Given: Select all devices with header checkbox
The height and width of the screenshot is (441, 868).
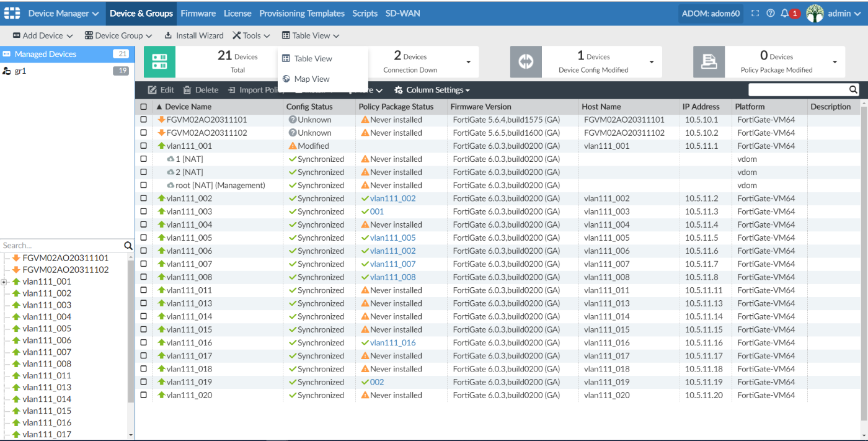Looking at the screenshot, I should click(x=144, y=107).
